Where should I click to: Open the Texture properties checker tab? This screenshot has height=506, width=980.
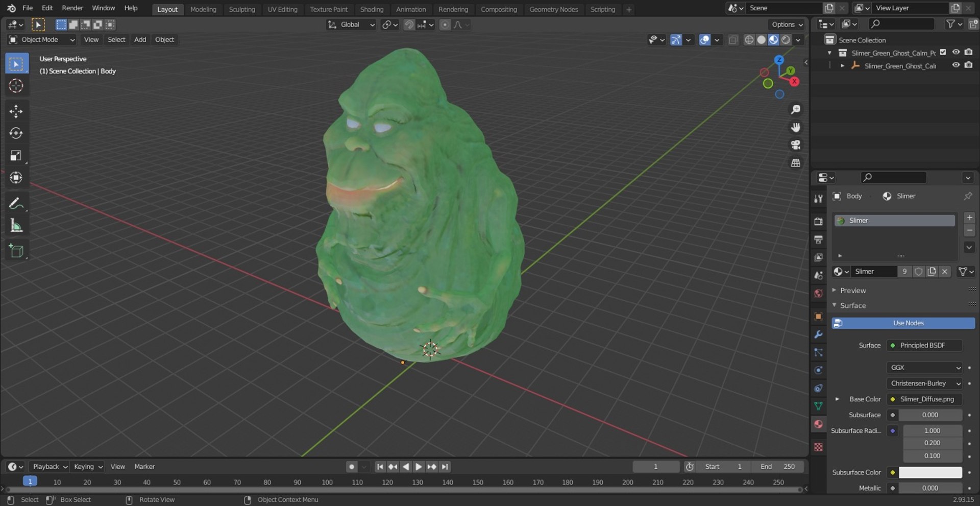pyautogui.click(x=818, y=447)
